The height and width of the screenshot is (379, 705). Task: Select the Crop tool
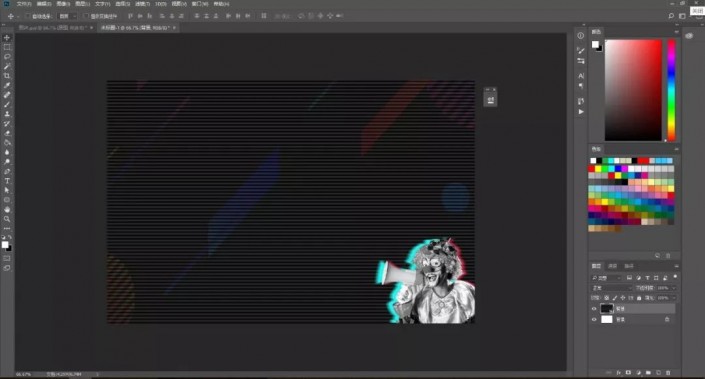pos(7,76)
